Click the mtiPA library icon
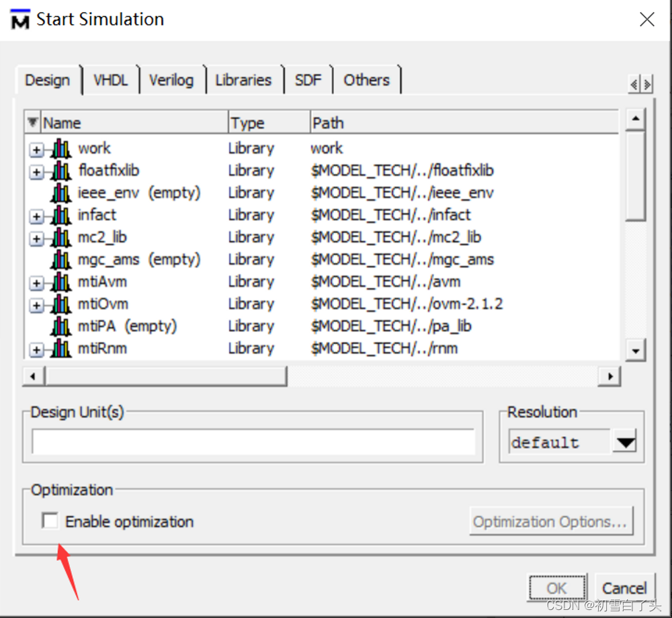 click(61, 326)
